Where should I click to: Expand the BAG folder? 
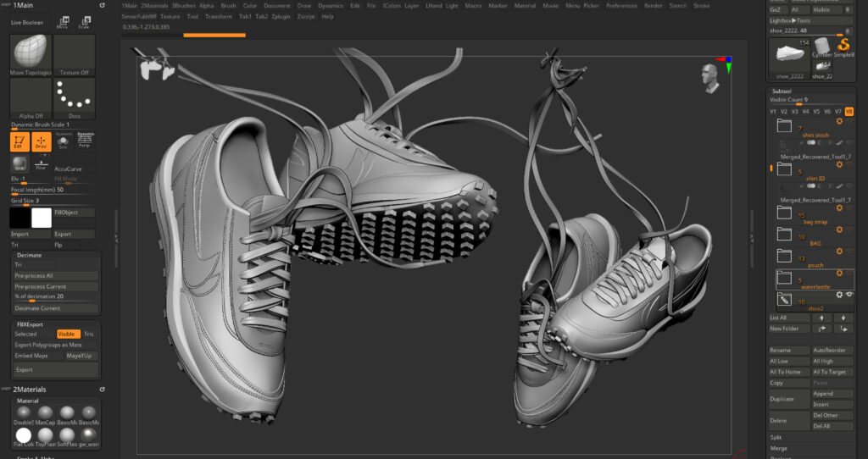coord(784,234)
